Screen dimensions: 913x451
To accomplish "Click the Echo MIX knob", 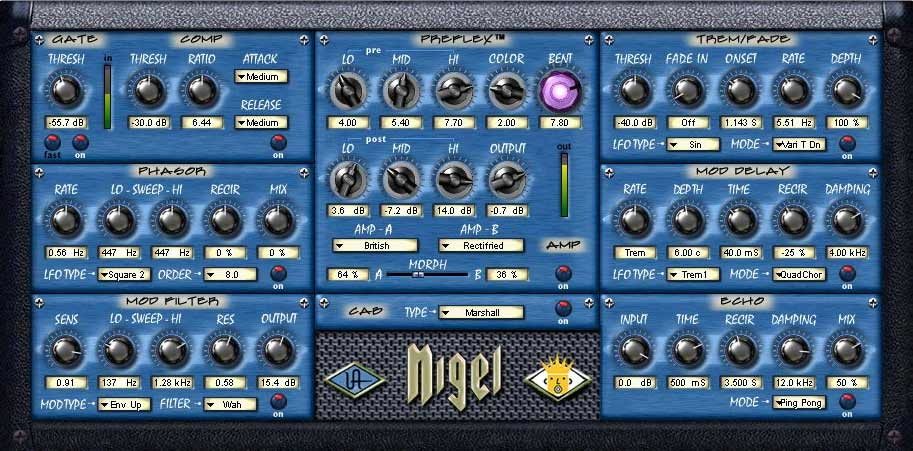I will [847, 351].
